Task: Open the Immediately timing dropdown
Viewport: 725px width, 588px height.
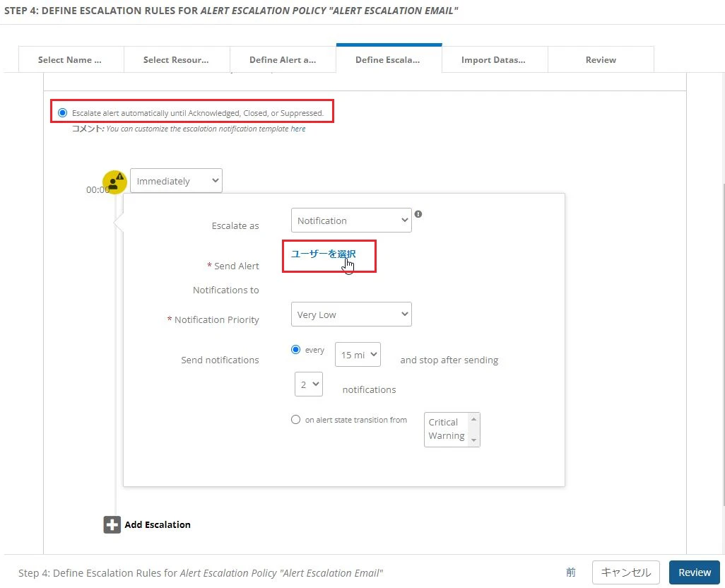Action: click(x=176, y=181)
